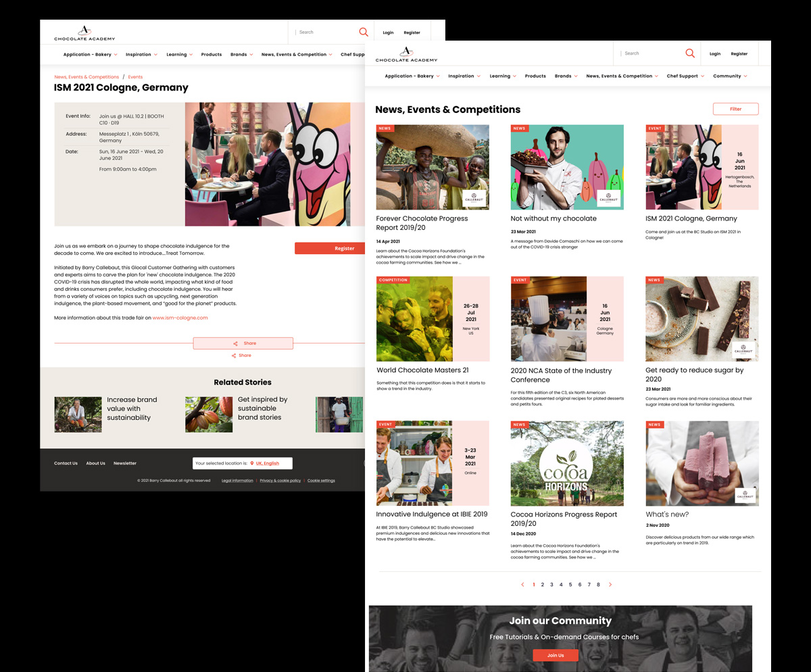Click the search magnifier icon in right page header
This screenshot has height=672, width=811.
click(x=689, y=53)
